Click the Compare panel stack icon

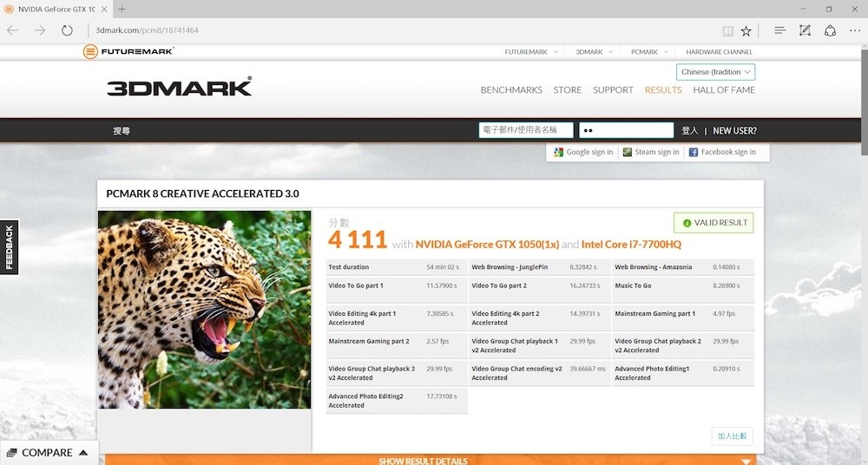pyautogui.click(x=12, y=453)
